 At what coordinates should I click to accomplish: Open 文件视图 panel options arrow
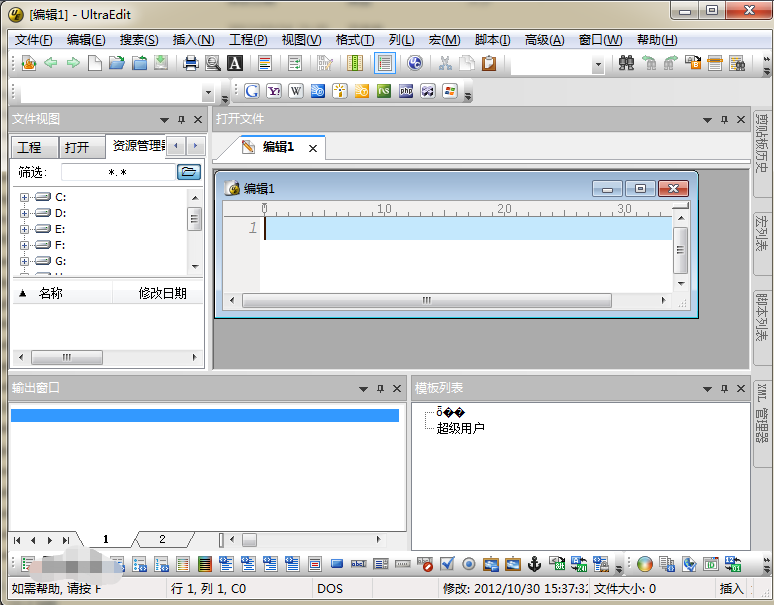point(164,119)
